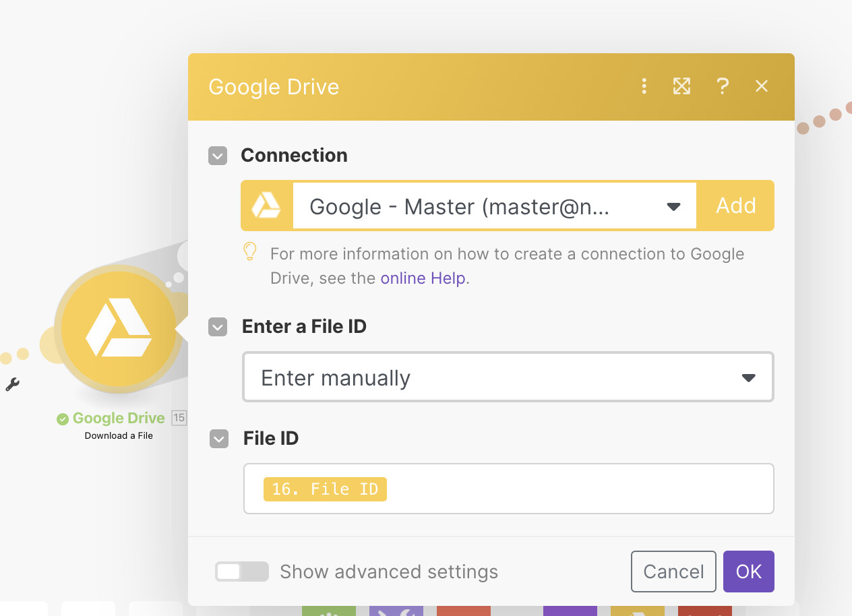Click the lightbulb hint icon
Screen dimensions: 852x616
point(249,252)
